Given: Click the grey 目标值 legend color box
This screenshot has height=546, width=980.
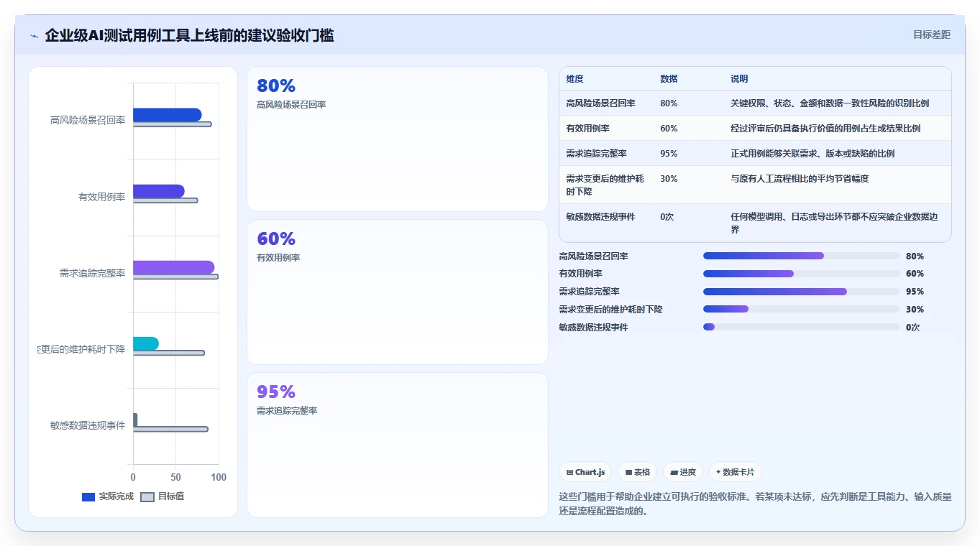Looking at the screenshot, I should [147, 497].
